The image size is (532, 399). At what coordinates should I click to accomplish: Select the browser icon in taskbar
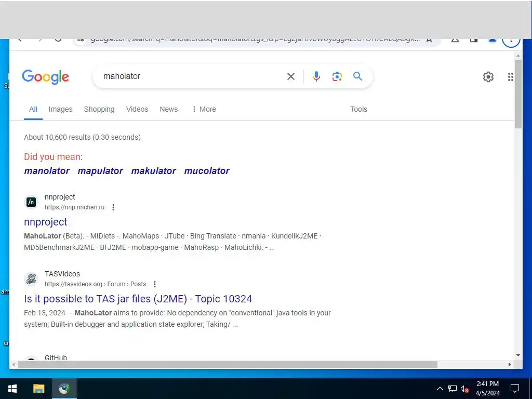coord(64,389)
